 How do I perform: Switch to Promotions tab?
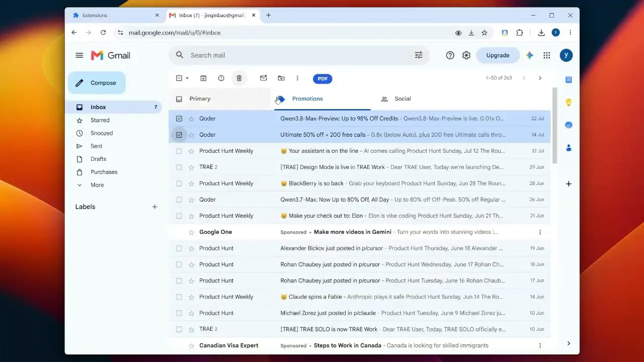pyautogui.click(x=323, y=99)
